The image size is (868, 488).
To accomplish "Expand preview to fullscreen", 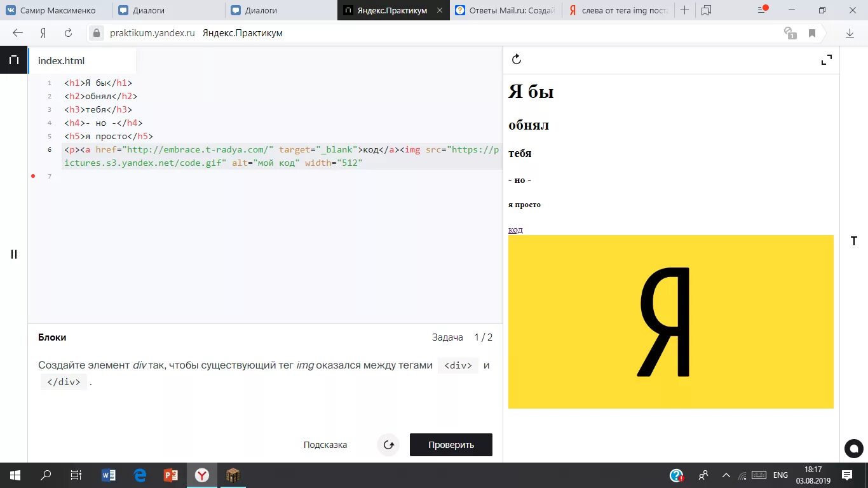I will (x=827, y=60).
